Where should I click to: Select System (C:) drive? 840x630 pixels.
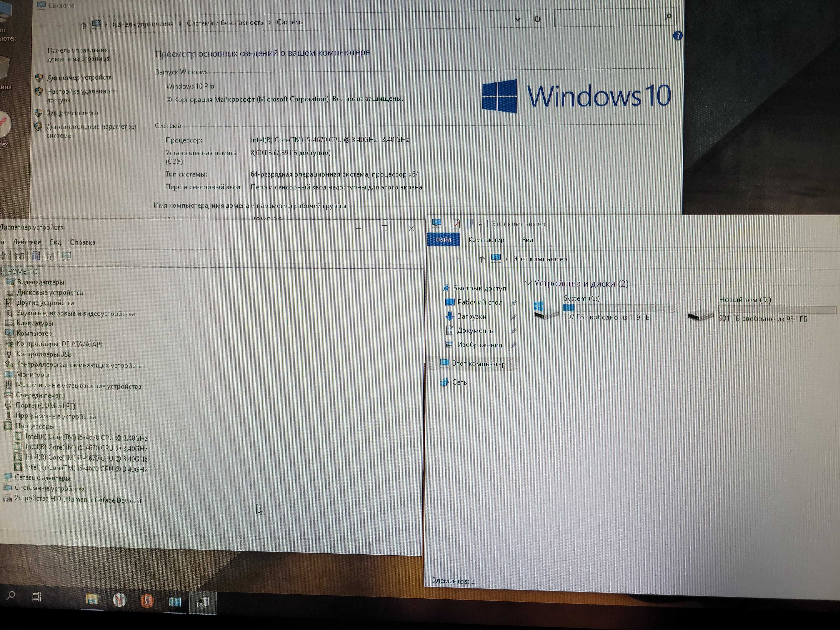[605, 308]
